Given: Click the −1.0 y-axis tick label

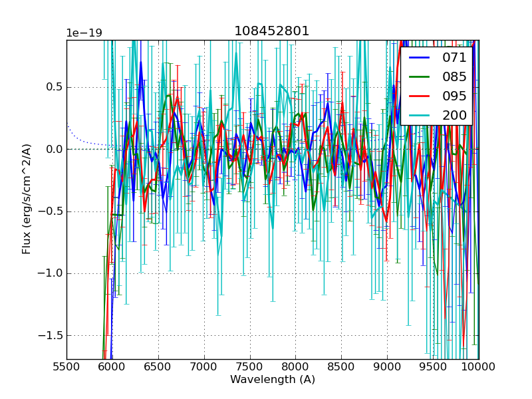Looking at the screenshot, I should point(51,273).
